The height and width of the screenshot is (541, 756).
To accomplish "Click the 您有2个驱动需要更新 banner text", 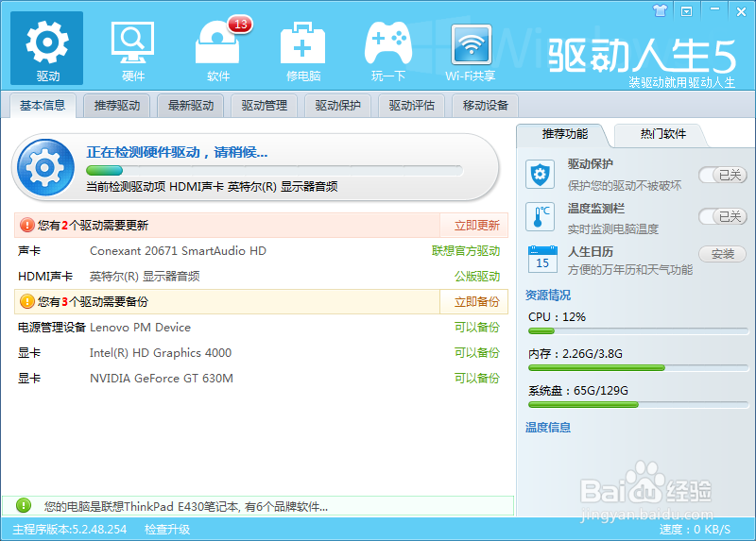I will click(93, 225).
